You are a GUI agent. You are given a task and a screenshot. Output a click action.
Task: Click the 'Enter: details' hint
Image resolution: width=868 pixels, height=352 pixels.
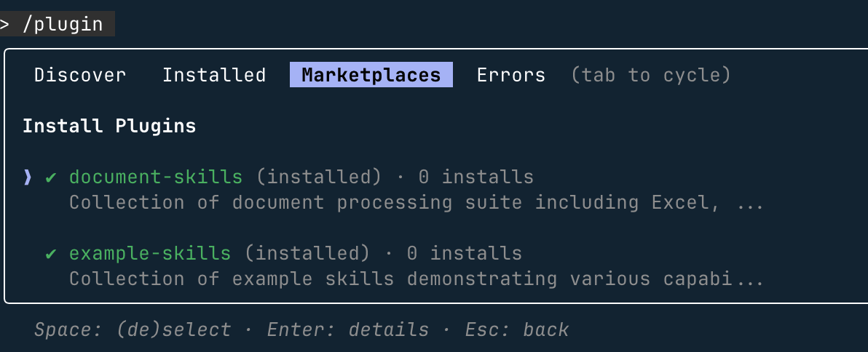(348, 329)
